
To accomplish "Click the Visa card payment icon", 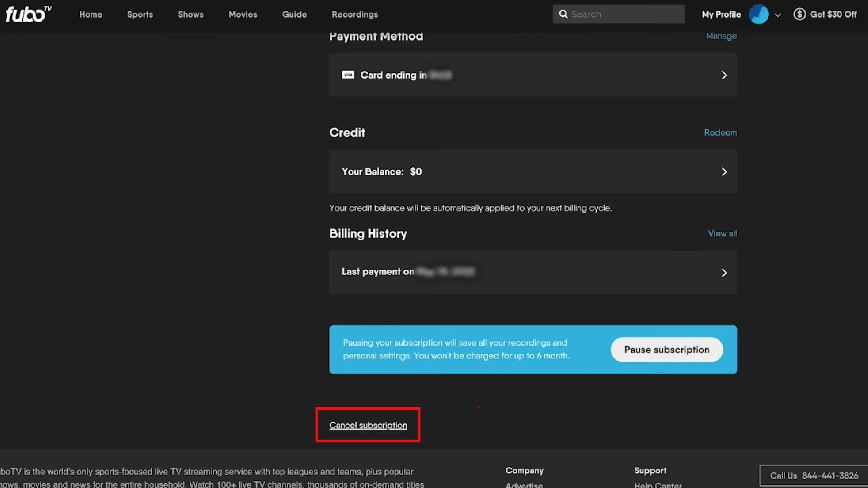I will click(x=348, y=75).
